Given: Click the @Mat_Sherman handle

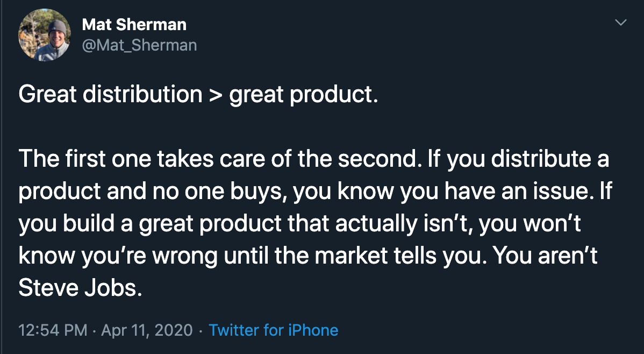Looking at the screenshot, I should coord(139,45).
